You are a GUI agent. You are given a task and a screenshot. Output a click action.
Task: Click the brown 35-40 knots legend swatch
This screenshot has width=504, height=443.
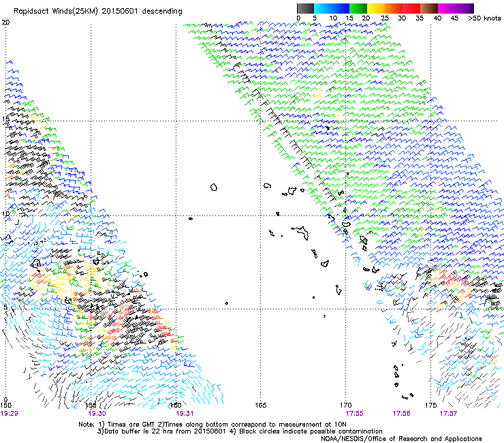[429, 8]
